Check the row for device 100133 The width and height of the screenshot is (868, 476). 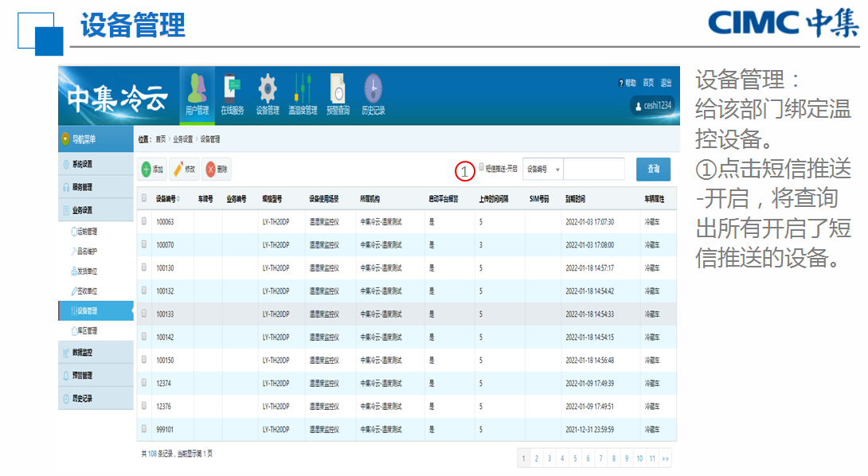tap(144, 314)
